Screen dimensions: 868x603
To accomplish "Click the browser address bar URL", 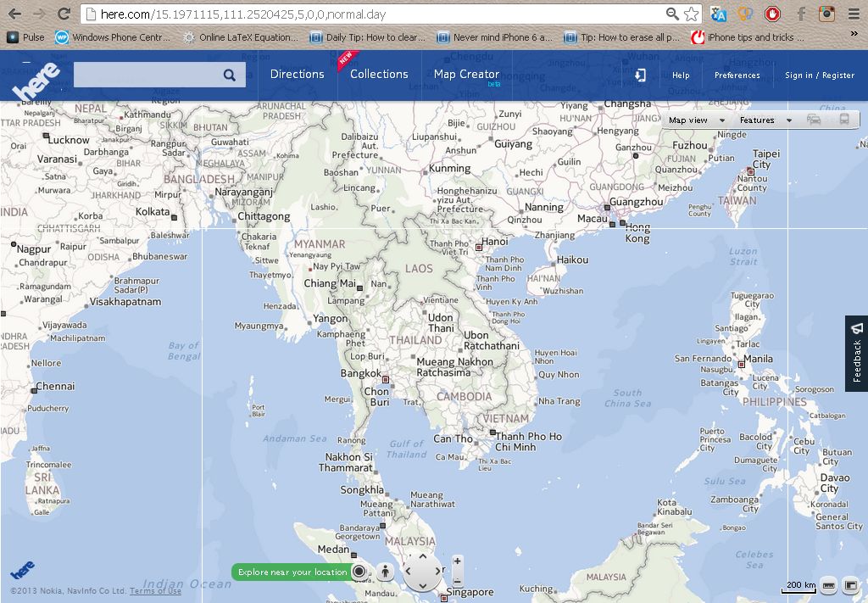I will (x=243, y=14).
